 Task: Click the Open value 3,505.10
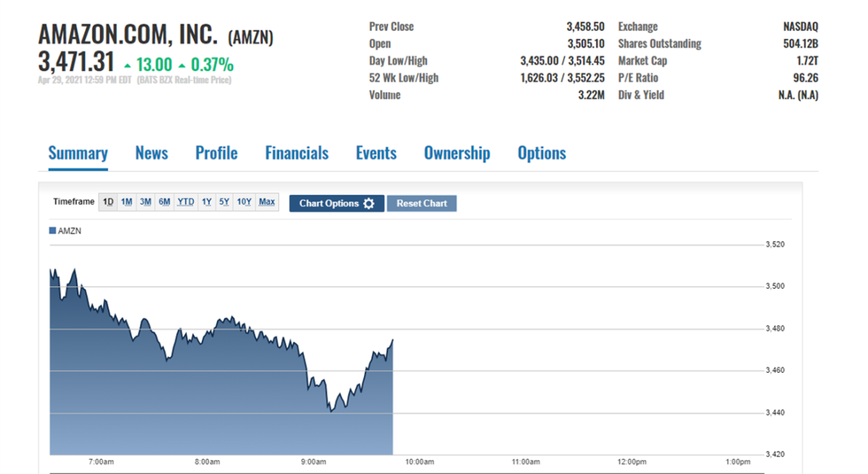(x=585, y=43)
